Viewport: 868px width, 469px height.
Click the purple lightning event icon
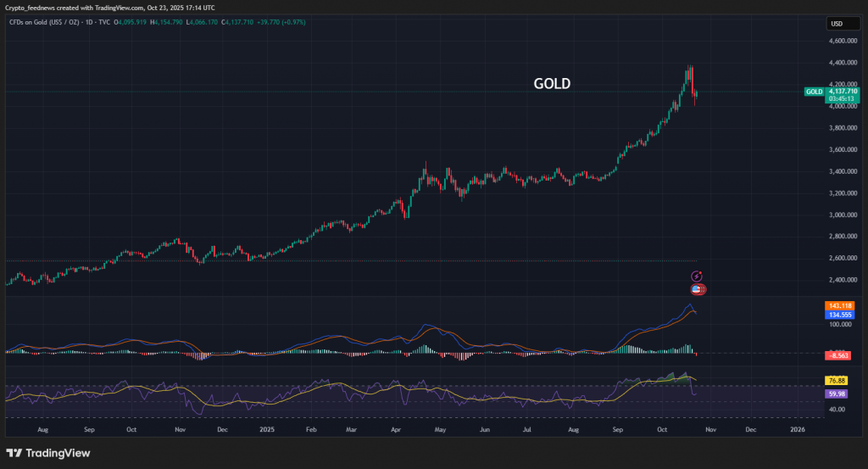pos(697,276)
